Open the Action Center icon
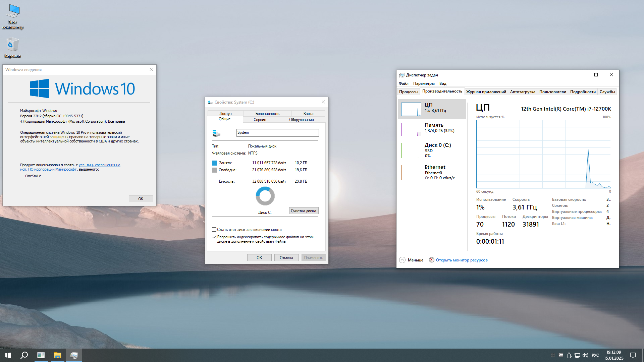 tap(633, 355)
